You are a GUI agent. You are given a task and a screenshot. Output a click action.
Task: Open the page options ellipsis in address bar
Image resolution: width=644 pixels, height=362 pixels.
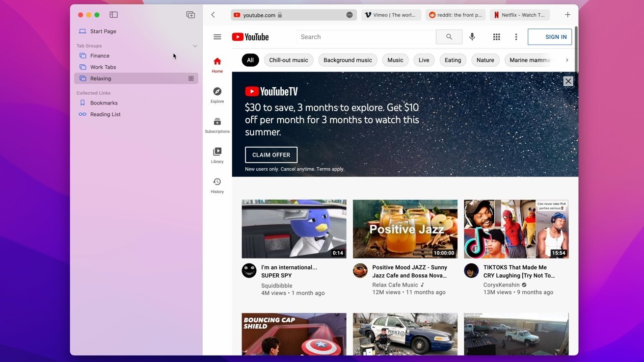click(349, 15)
